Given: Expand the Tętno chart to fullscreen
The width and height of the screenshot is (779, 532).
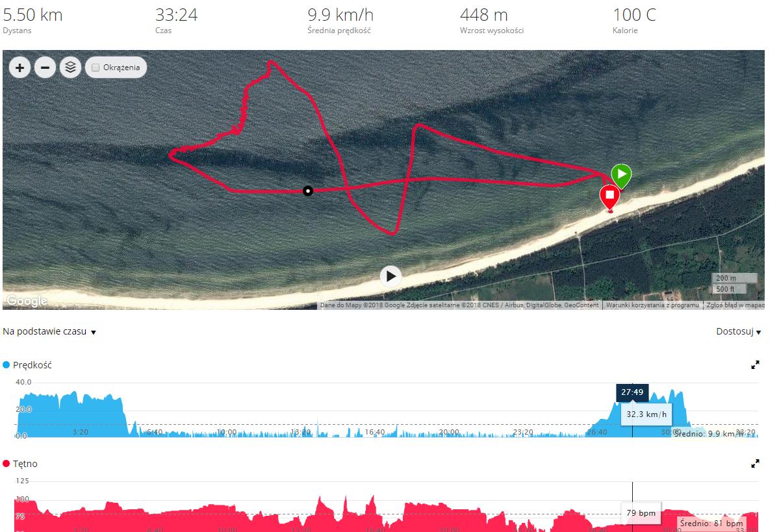Looking at the screenshot, I should click(x=755, y=463).
